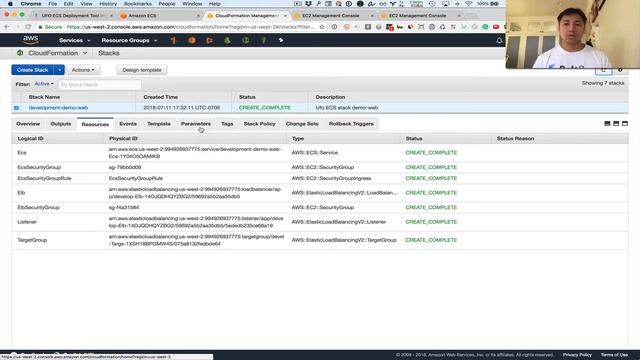
Task: Open the Active filter dropdown
Action: point(44,84)
